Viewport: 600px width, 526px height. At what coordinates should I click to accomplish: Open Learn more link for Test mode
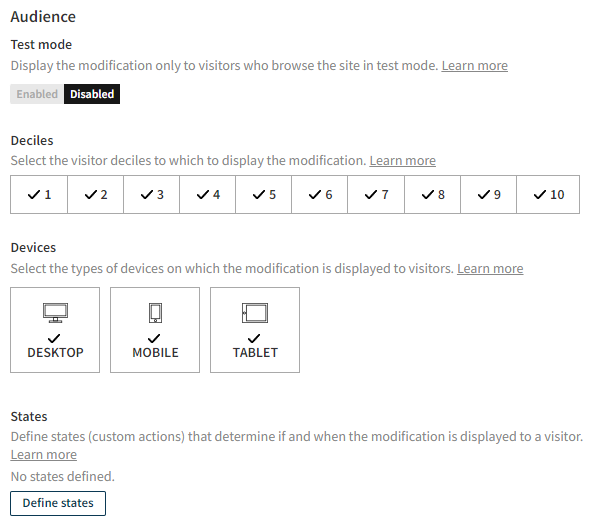point(474,66)
